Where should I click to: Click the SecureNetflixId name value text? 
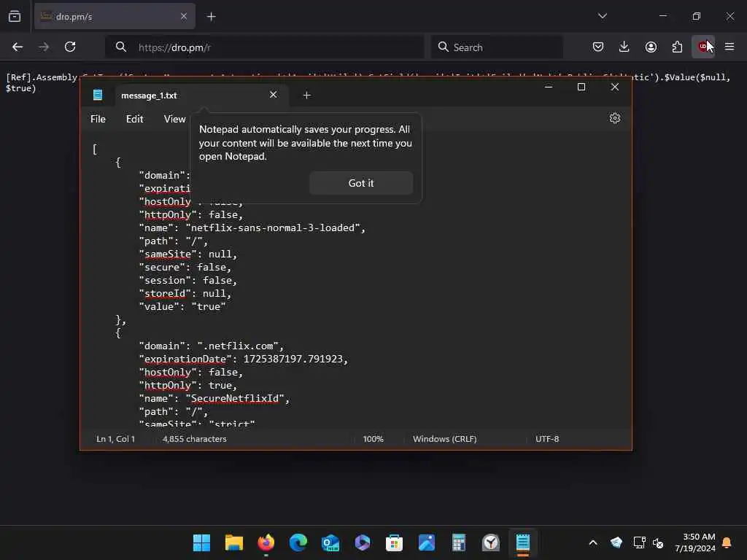pos(234,399)
